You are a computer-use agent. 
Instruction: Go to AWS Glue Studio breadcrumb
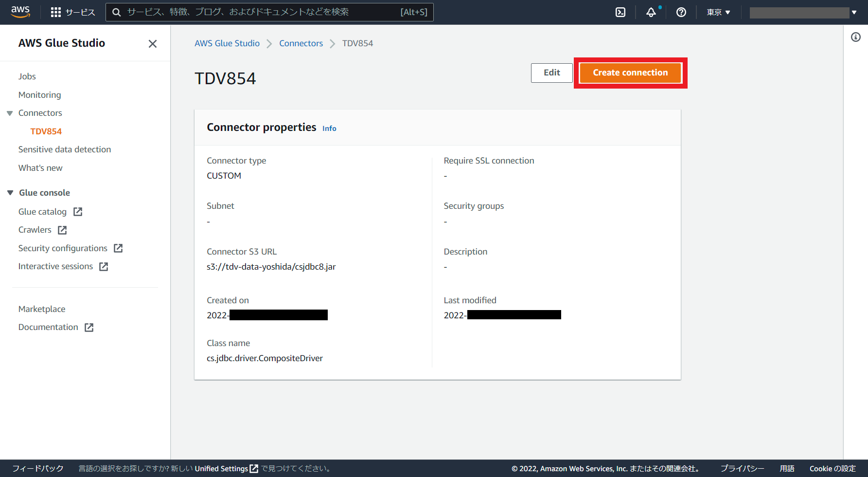pyautogui.click(x=227, y=43)
